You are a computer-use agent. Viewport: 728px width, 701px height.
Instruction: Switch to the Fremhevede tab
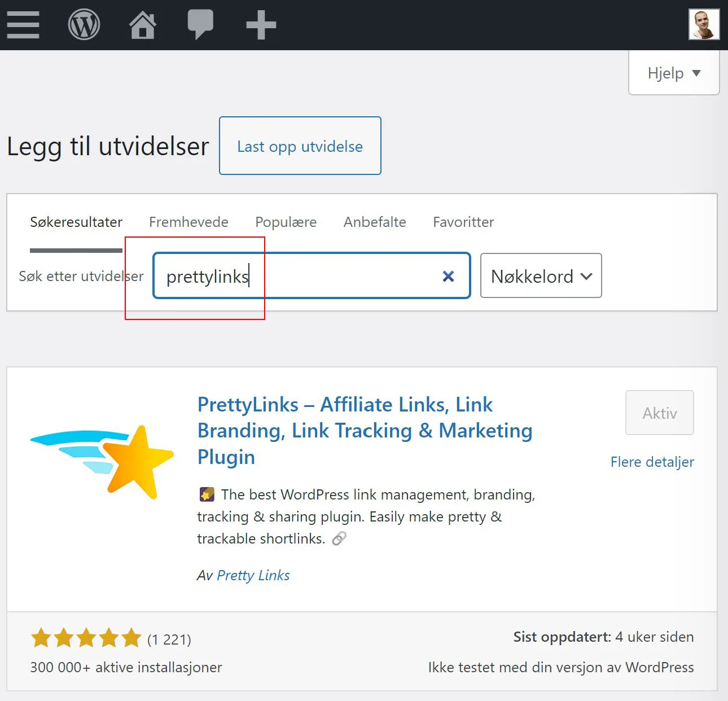click(x=188, y=222)
